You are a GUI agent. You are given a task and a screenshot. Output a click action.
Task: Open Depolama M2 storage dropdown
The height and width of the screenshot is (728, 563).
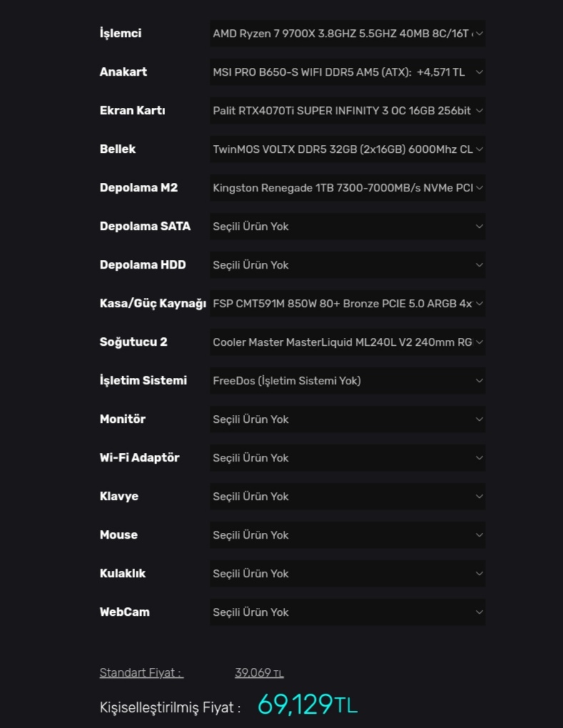pyautogui.click(x=347, y=188)
